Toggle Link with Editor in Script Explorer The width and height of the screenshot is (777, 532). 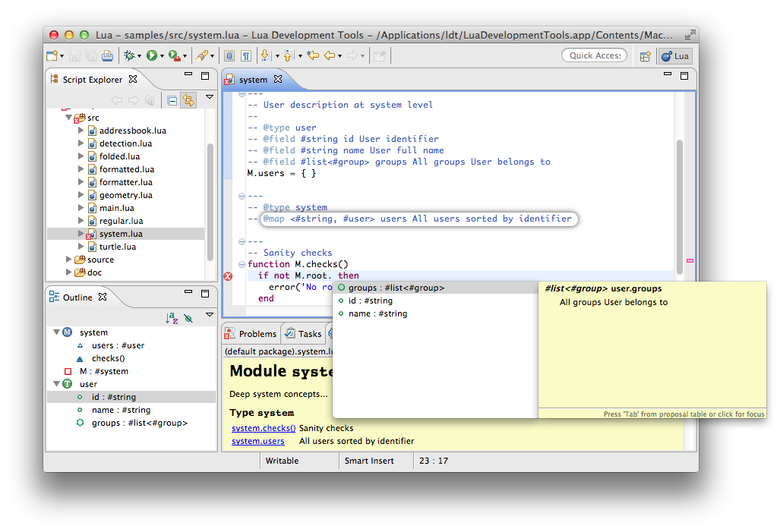(188, 100)
